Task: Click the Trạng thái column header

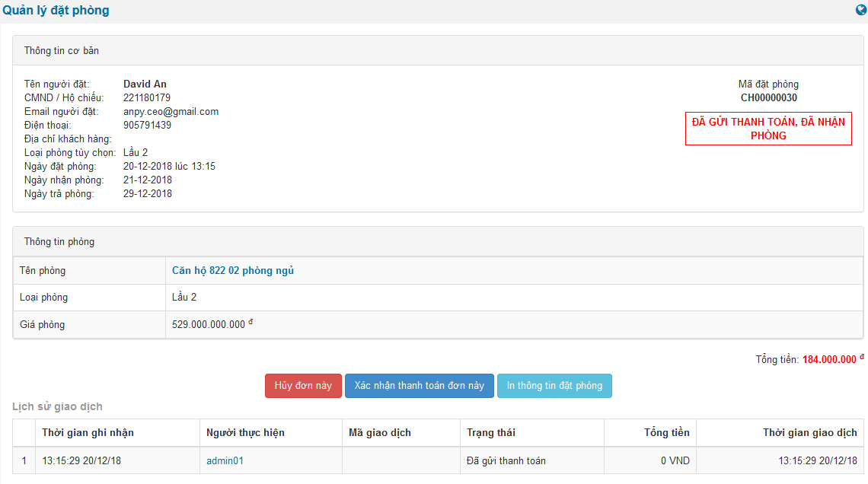Action: coord(490,432)
